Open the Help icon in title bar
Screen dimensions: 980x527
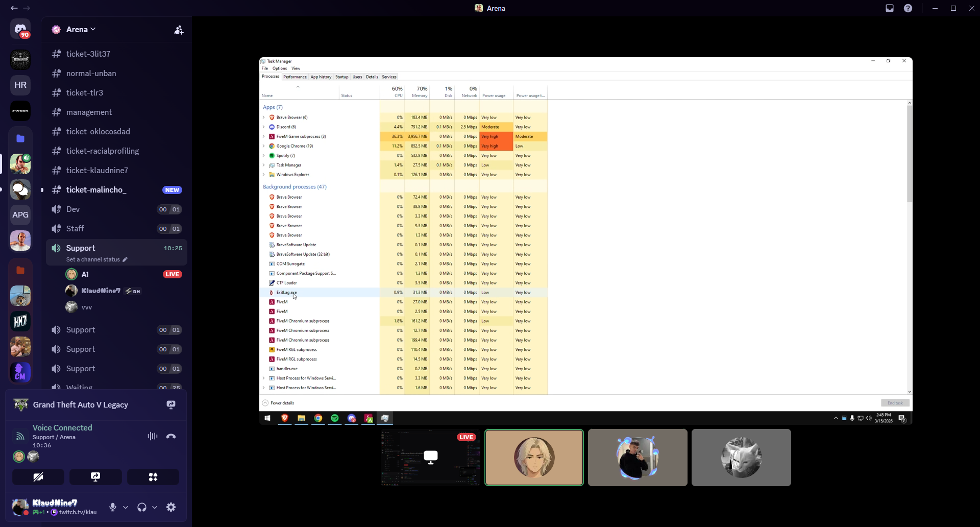coord(908,8)
